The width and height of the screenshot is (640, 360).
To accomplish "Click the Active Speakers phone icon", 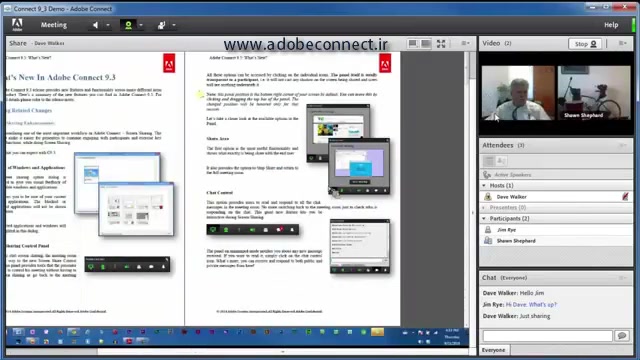I will (487, 175).
